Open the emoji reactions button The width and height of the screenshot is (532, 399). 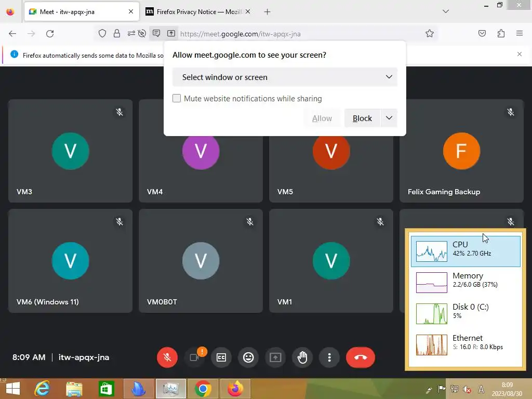248,357
